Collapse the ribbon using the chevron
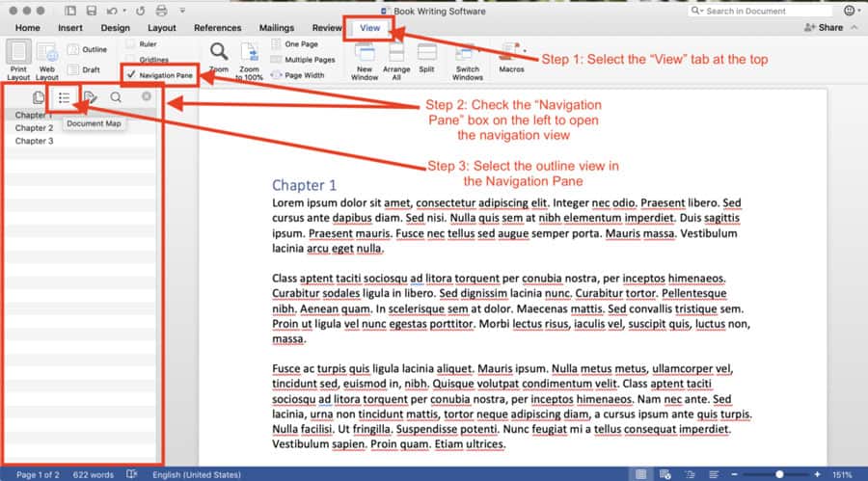This screenshot has width=868, height=481. click(x=856, y=28)
